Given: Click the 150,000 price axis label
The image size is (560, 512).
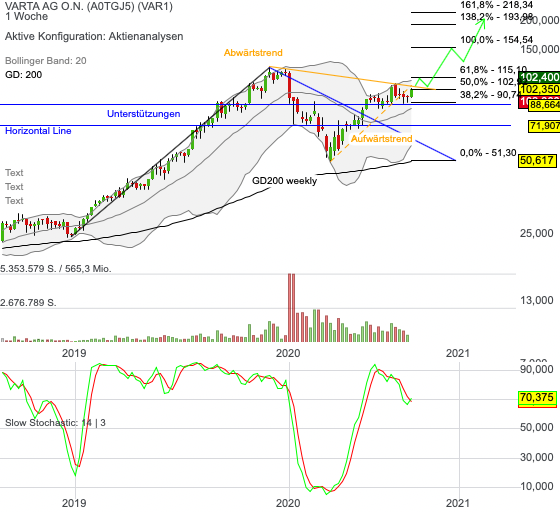Looking at the screenshot, I should pos(539,49).
